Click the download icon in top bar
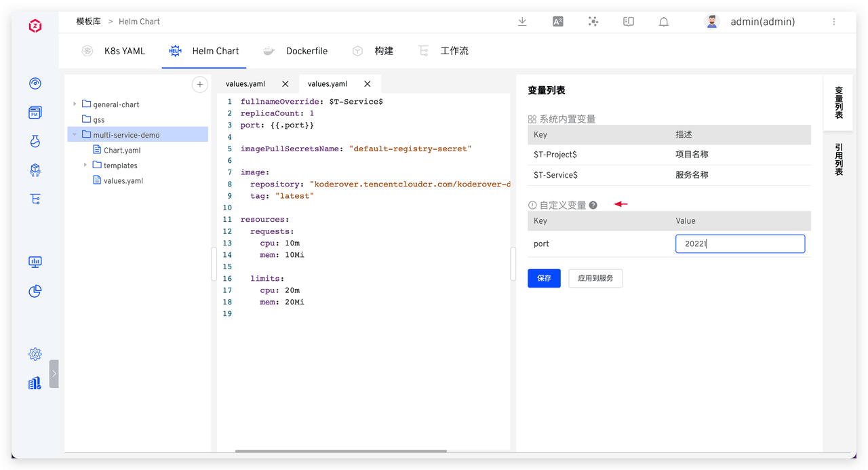This screenshot has width=868, height=470. [522, 22]
